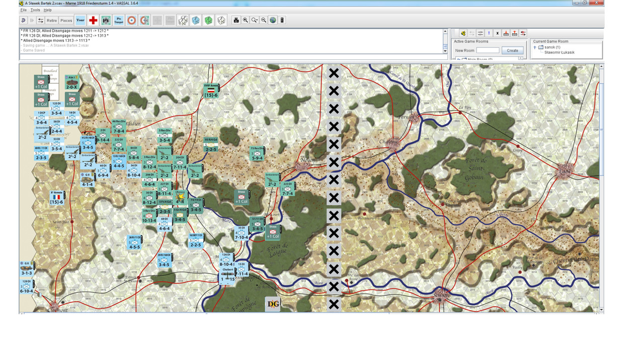Select player Sławomir Łukasik in room list

pyautogui.click(x=559, y=52)
